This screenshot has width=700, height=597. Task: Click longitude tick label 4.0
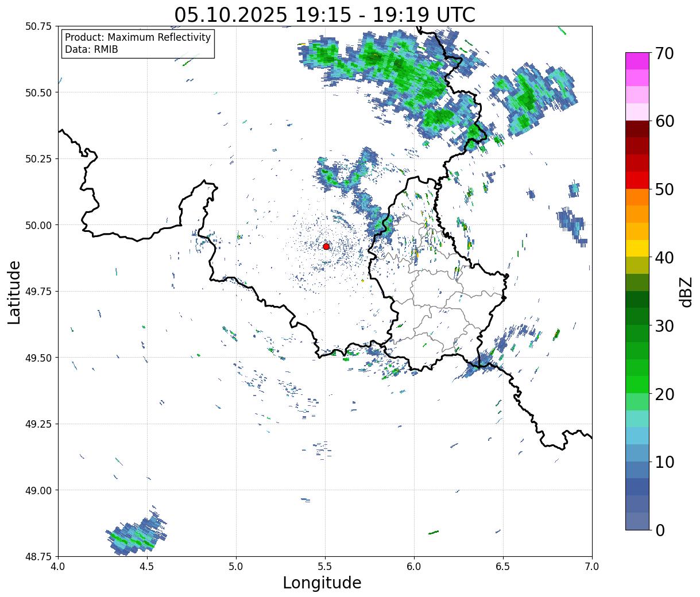point(58,567)
